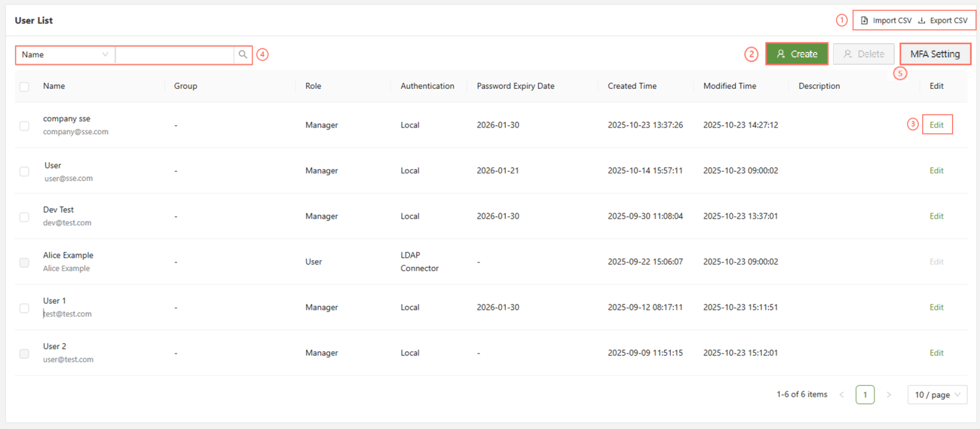
Task: Select the Dev Test row checkbox
Action: (24, 217)
